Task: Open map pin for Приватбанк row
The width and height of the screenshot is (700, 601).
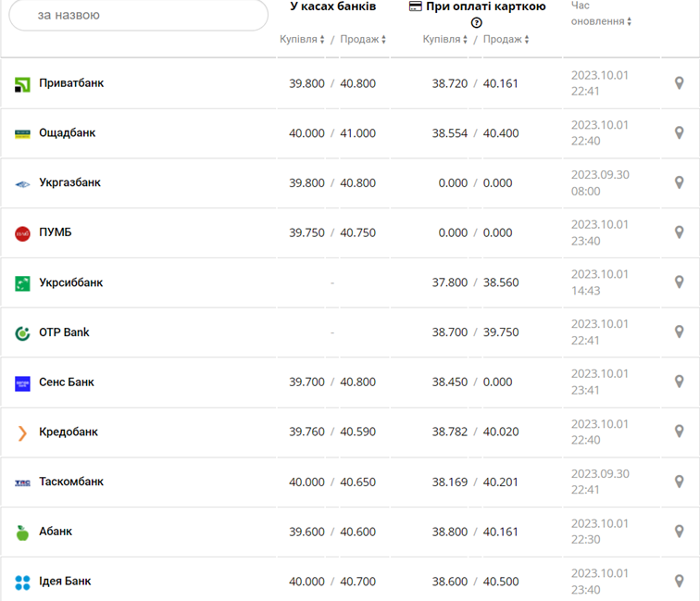Action: (679, 83)
